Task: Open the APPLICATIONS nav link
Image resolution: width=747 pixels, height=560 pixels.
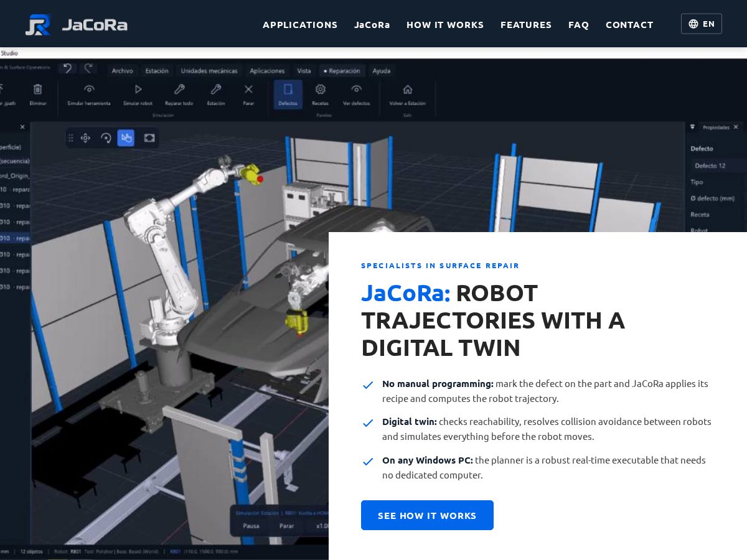Action: [x=300, y=25]
